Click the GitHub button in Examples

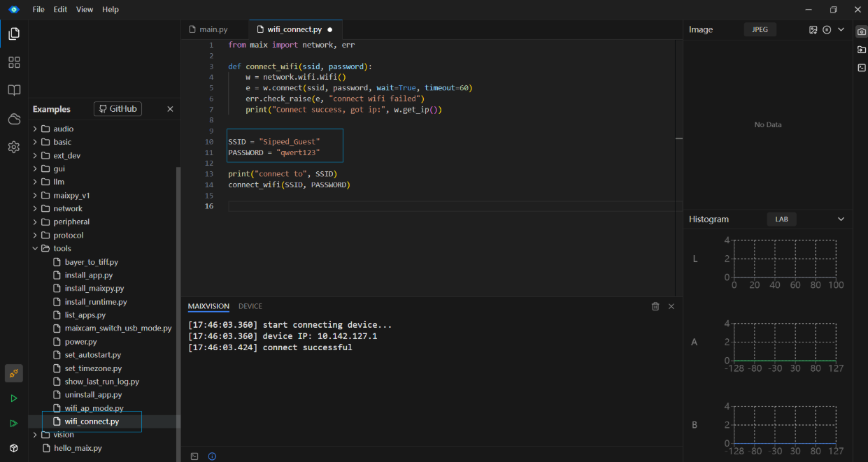[118, 109]
